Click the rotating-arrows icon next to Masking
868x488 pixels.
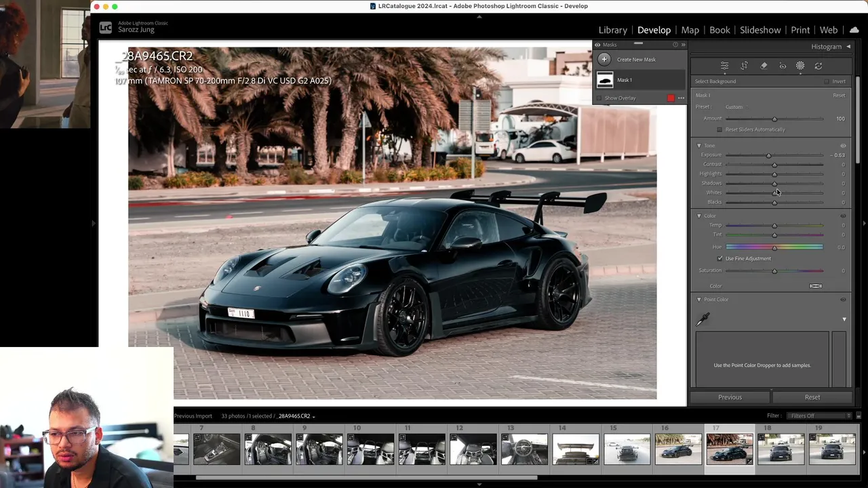click(818, 66)
